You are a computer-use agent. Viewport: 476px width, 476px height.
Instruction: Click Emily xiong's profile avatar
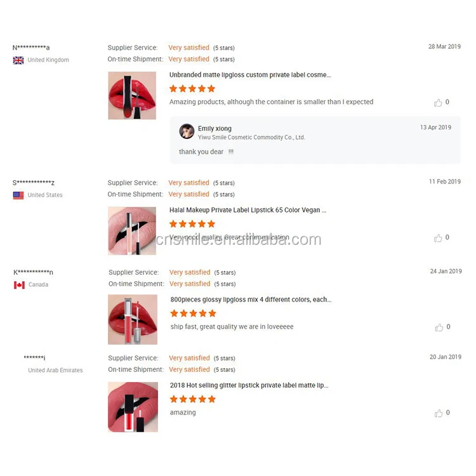(x=187, y=131)
